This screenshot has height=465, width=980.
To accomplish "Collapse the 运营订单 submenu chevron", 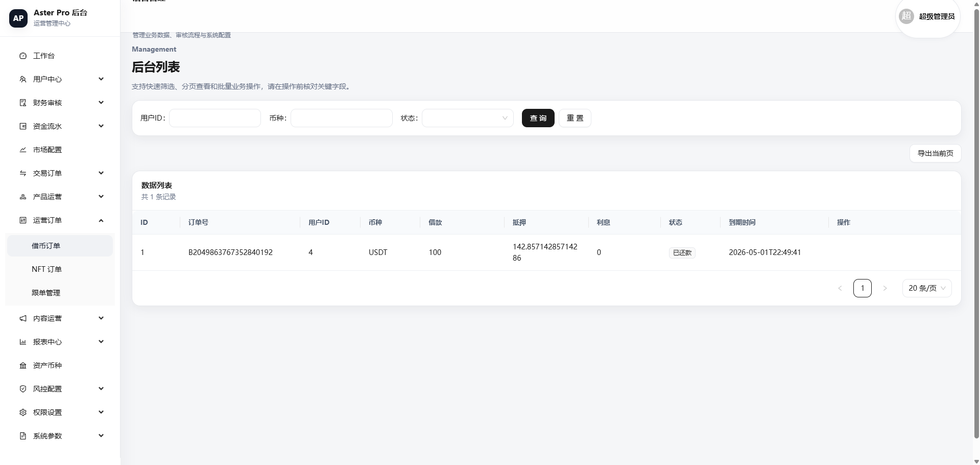I will 101,220.
